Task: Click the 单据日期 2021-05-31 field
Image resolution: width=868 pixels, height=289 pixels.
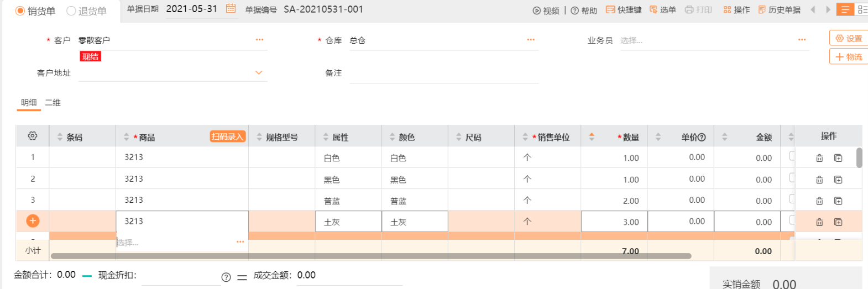Action: click(x=192, y=9)
